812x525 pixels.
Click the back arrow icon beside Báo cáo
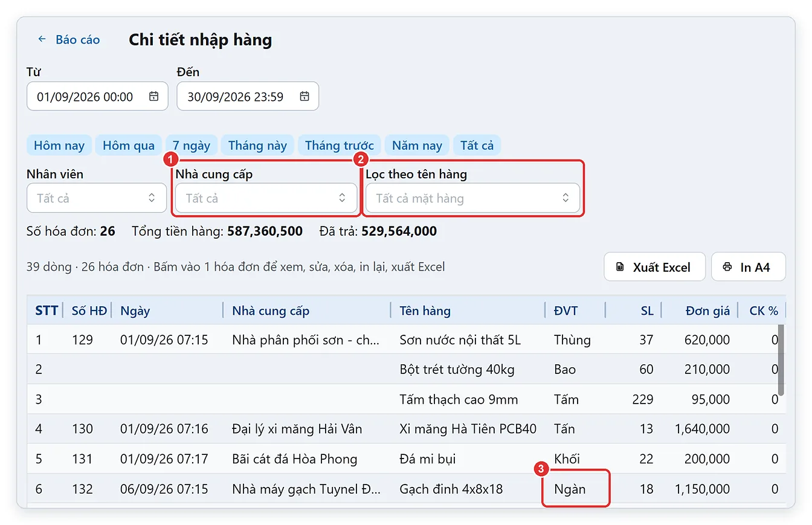coord(42,39)
